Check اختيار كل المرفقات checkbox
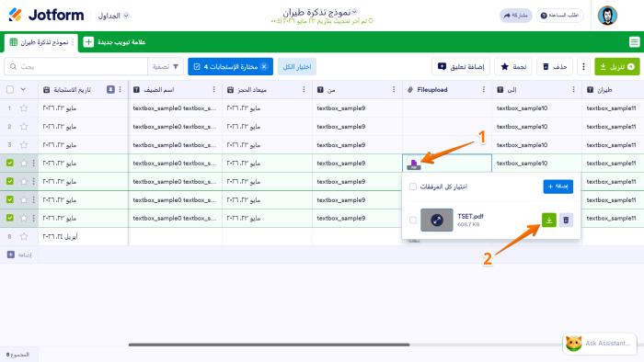This screenshot has height=362, width=644. (413, 187)
